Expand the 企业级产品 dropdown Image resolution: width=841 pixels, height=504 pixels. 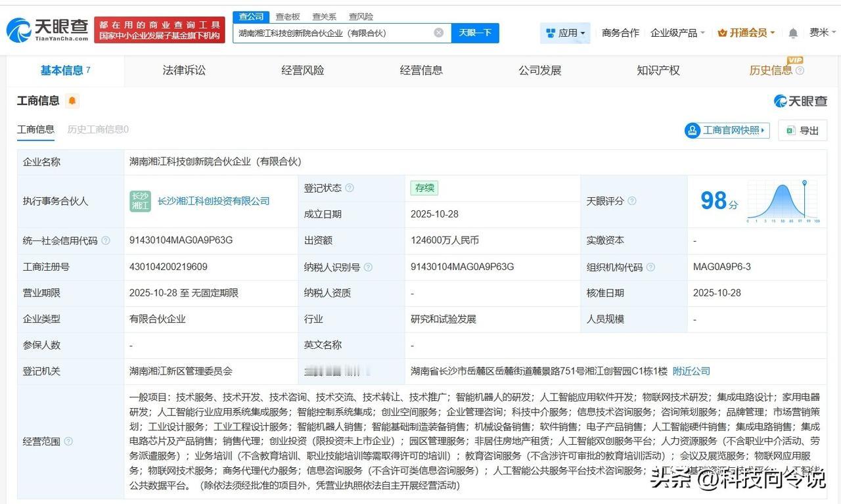pos(675,32)
